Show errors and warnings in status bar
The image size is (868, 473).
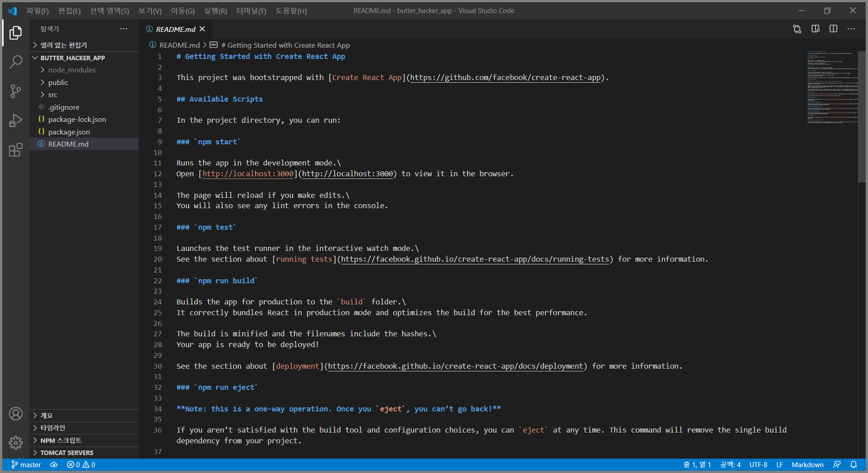coord(81,465)
